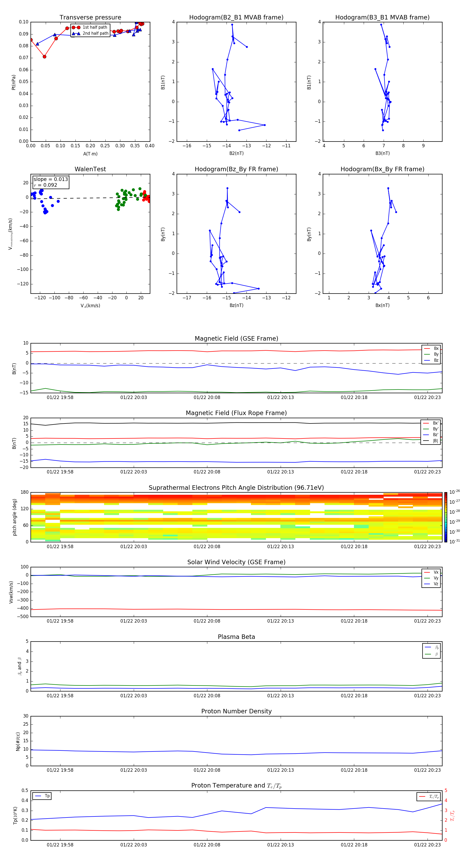
Task: Click the '10^-31' color bar tick label
Action: coord(455,542)
